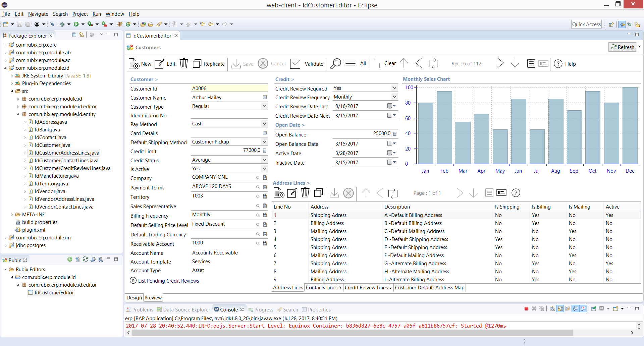Open the Navigate menu

point(38,14)
